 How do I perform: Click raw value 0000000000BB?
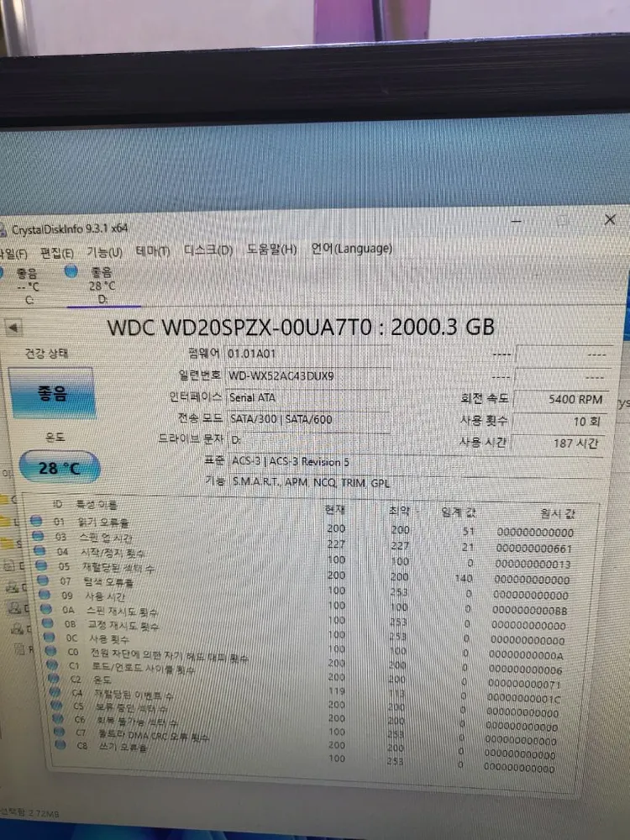click(530, 610)
